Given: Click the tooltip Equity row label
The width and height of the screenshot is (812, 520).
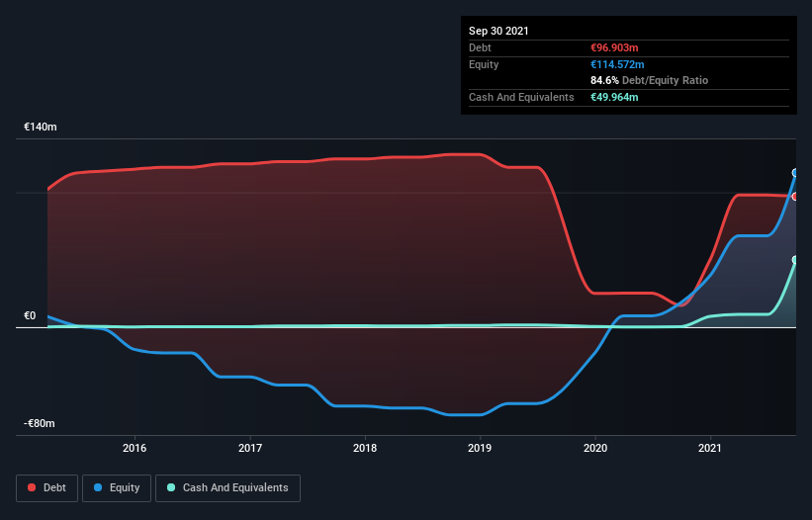Looking at the screenshot, I should [484, 64].
